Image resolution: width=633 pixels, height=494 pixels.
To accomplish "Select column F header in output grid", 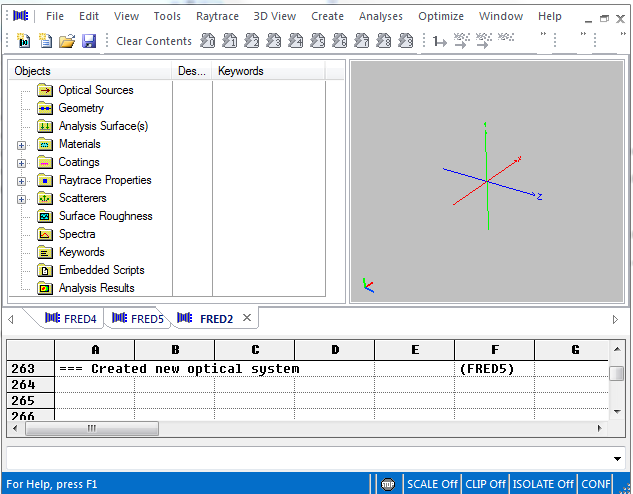I will (494, 350).
